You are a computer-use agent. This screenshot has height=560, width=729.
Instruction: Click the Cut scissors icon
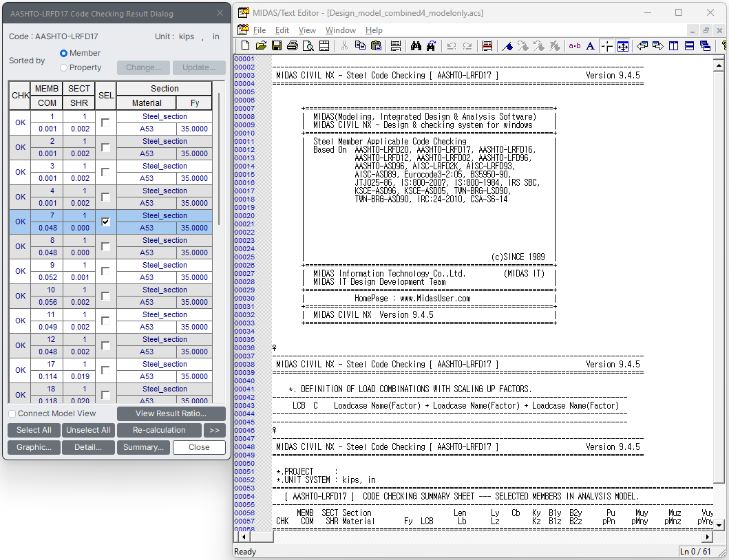344,45
